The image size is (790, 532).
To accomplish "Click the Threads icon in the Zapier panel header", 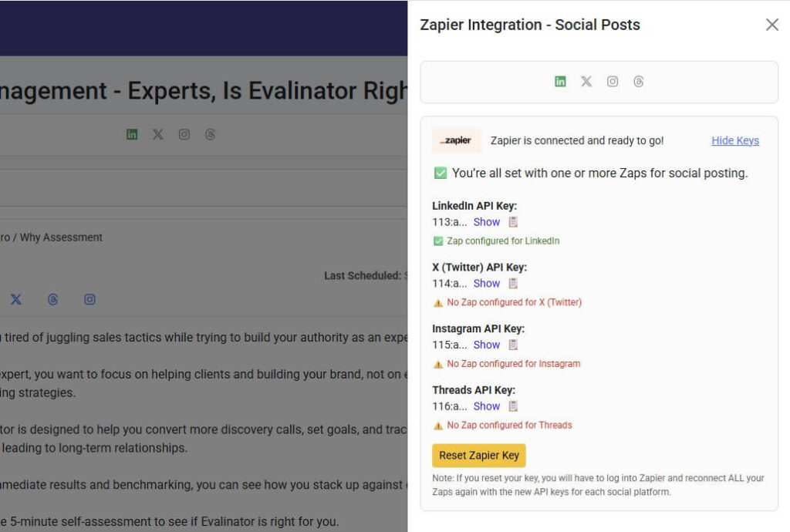I will pos(639,82).
